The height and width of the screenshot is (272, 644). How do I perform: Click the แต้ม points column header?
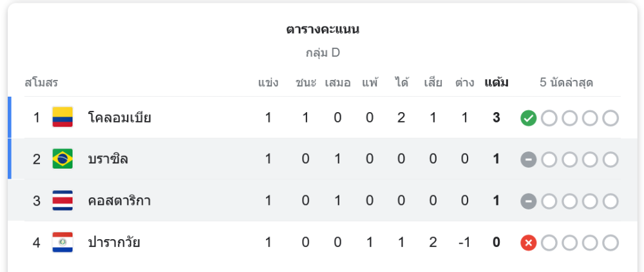click(x=497, y=83)
